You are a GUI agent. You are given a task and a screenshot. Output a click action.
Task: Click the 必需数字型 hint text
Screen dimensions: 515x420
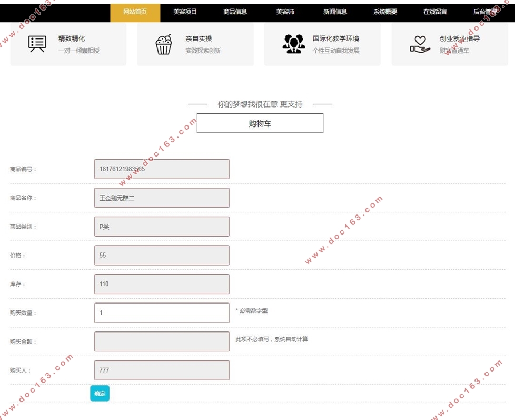point(252,310)
